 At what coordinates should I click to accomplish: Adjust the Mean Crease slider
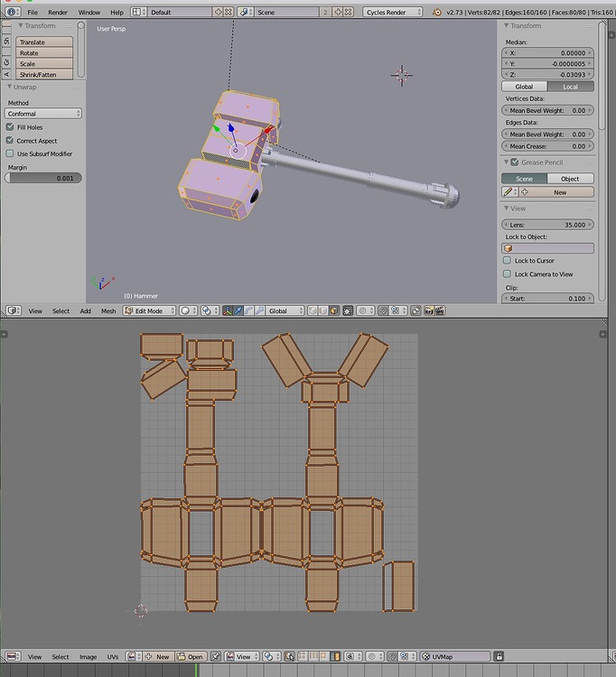coord(547,146)
